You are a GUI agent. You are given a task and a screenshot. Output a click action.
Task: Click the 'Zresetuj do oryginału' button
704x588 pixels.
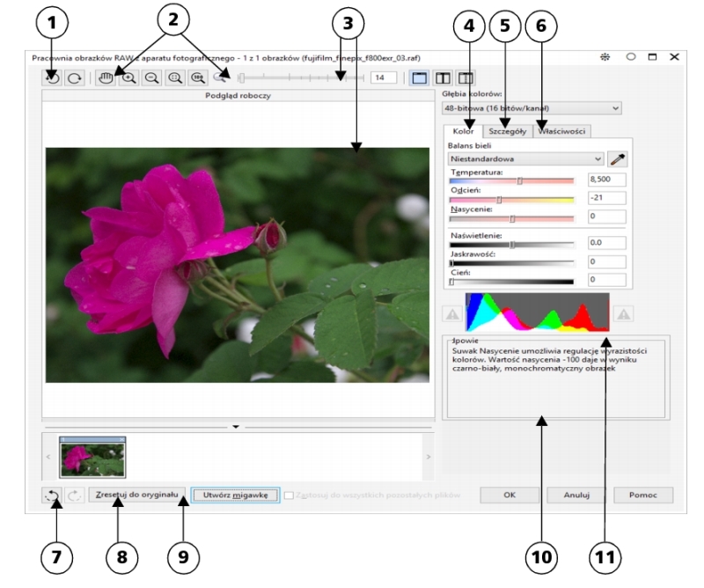(x=136, y=495)
